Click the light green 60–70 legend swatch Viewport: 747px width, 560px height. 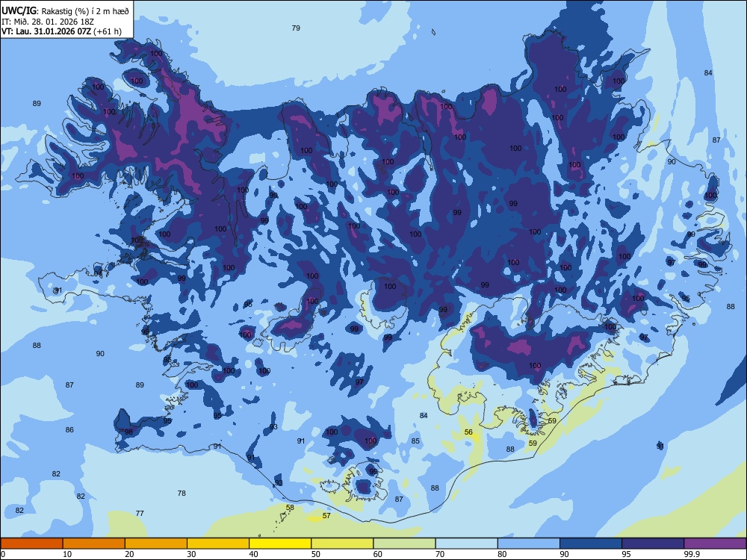point(404,544)
